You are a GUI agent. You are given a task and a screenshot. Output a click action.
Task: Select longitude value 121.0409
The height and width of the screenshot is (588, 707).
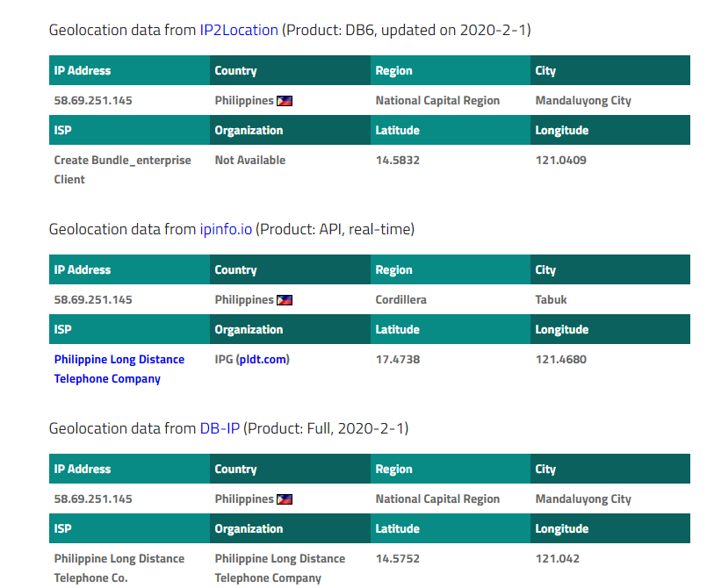560,161
